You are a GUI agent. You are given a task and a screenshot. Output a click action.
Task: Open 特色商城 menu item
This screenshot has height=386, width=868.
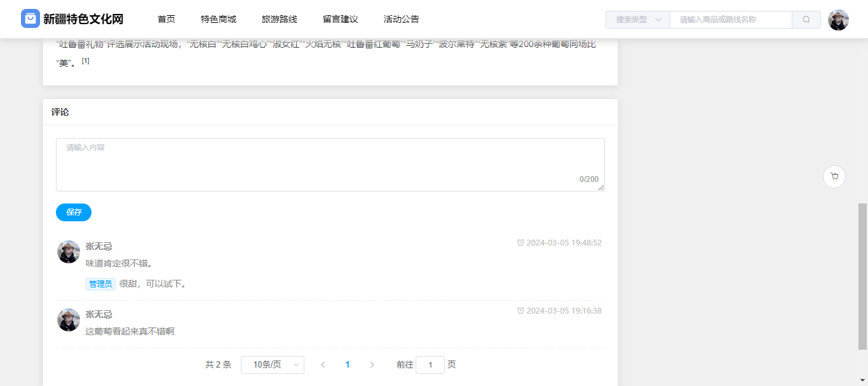219,19
